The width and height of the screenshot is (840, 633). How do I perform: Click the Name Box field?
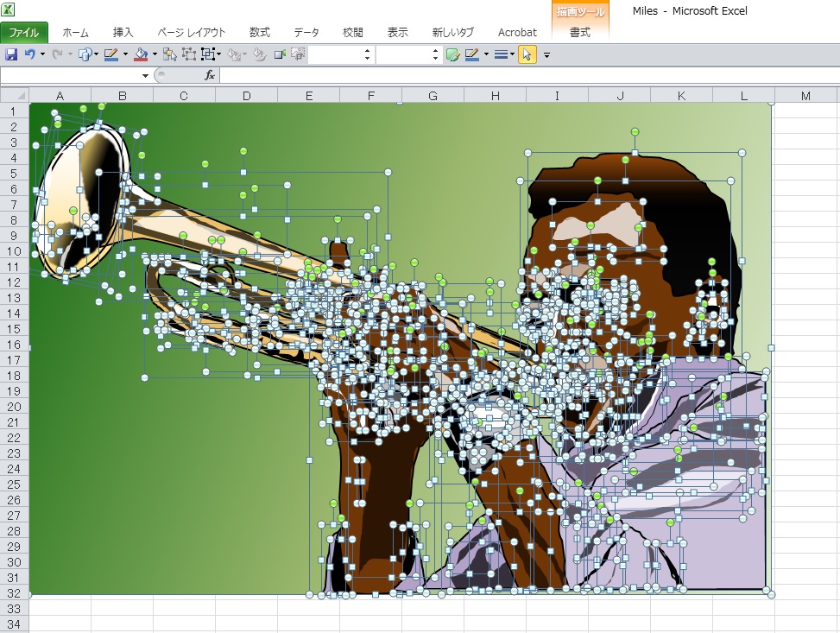(71, 76)
